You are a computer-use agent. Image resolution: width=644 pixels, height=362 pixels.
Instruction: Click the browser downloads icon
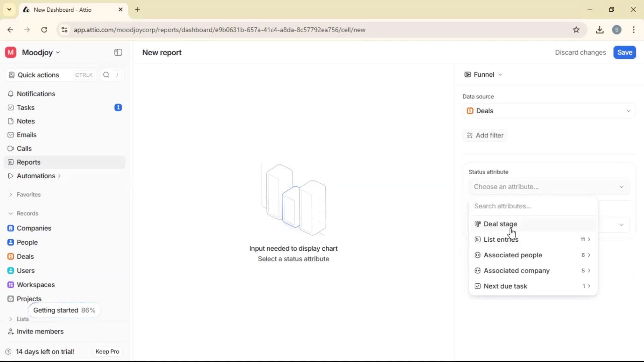tap(600, 30)
